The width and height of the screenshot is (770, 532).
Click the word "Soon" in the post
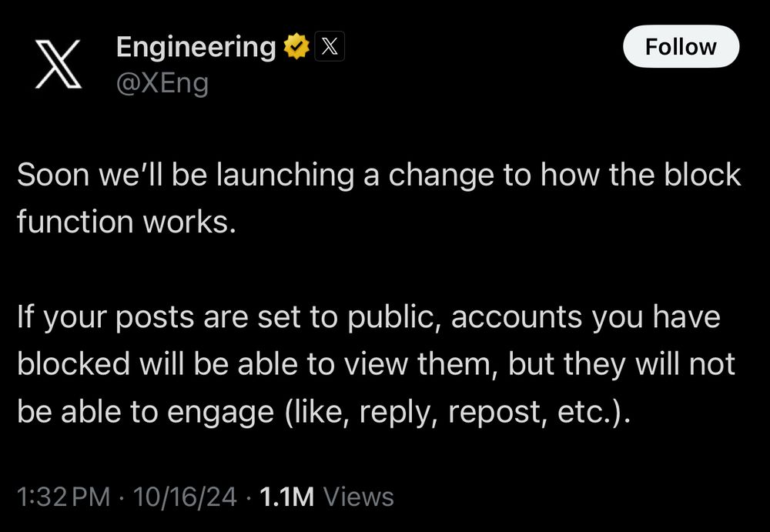(x=52, y=176)
